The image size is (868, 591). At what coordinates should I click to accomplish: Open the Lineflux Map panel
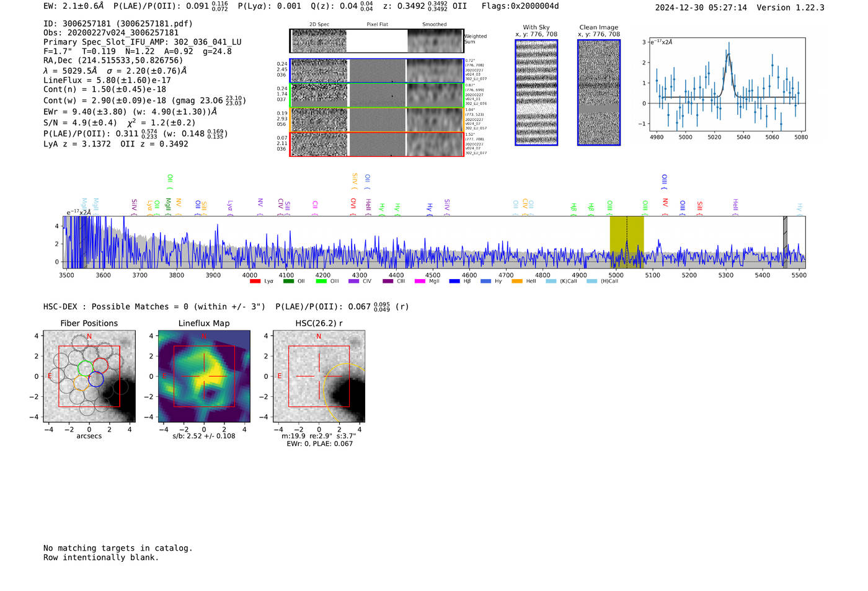tap(204, 376)
